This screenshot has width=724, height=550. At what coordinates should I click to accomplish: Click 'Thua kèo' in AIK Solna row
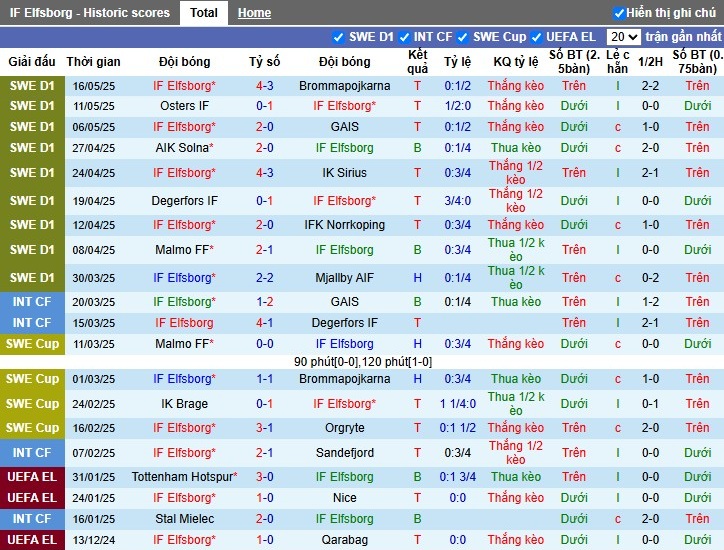click(x=516, y=148)
